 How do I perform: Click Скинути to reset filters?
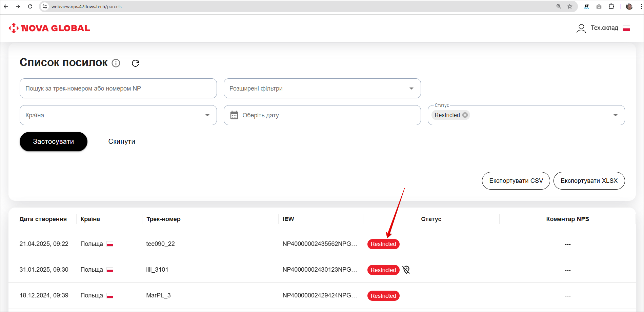click(121, 142)
